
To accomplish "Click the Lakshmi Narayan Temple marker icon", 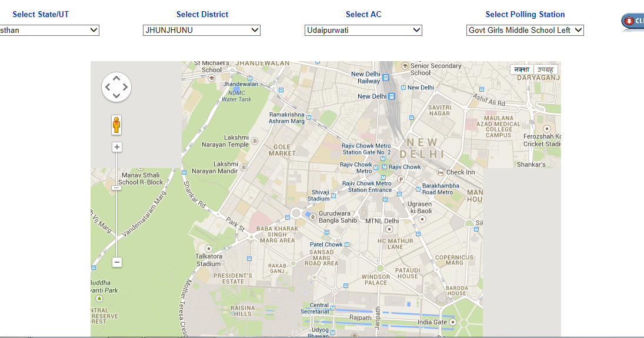I will 255,141.
